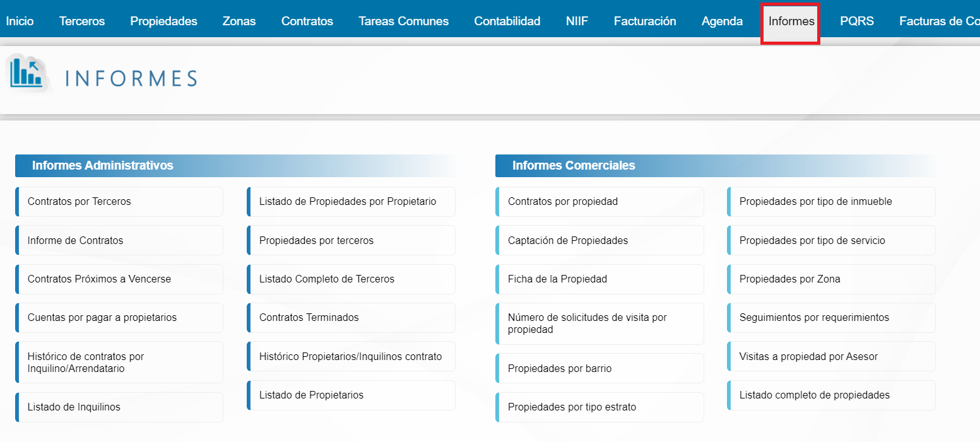The image size is (980, 442).
Task: Open Tareas Comunes in the navigation bar
Action: click(404, 21)
